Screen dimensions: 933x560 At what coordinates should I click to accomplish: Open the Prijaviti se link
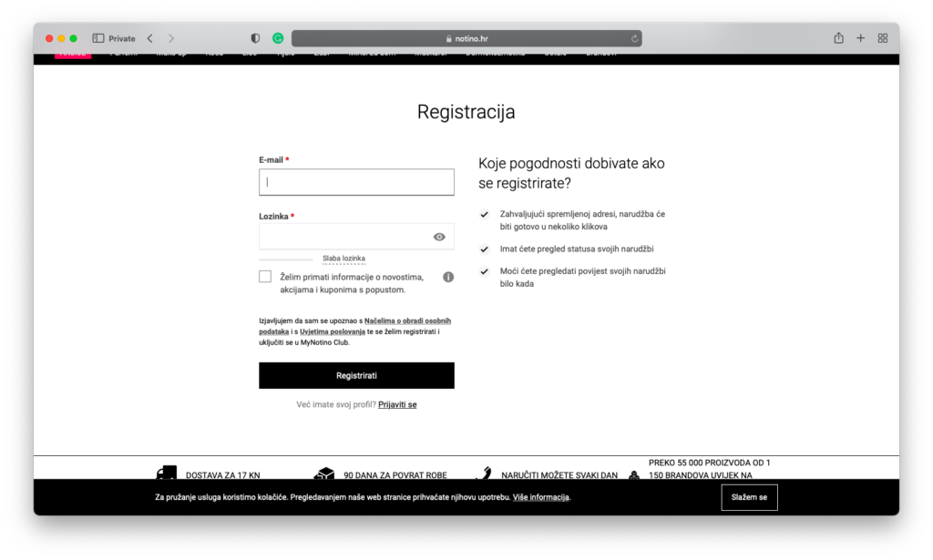point(397,404)
